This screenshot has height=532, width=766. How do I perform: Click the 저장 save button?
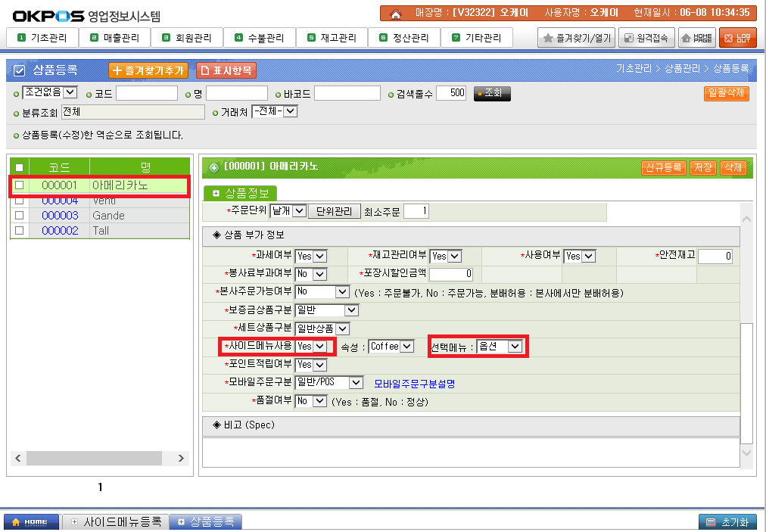pyautogui.click(x=703, y=168)
